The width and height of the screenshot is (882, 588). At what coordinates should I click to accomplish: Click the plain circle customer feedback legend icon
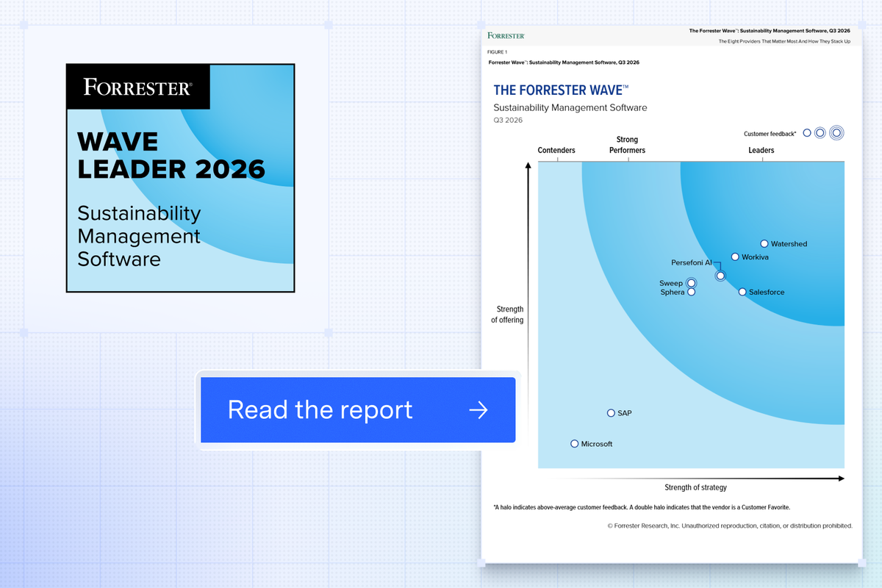[807, 133]
